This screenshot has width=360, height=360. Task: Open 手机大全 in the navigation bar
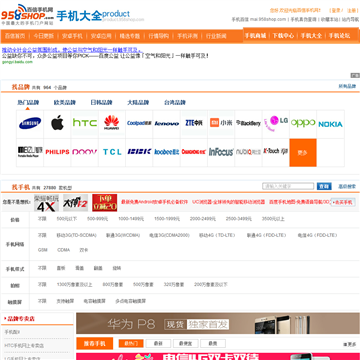(x=311, y=36)
